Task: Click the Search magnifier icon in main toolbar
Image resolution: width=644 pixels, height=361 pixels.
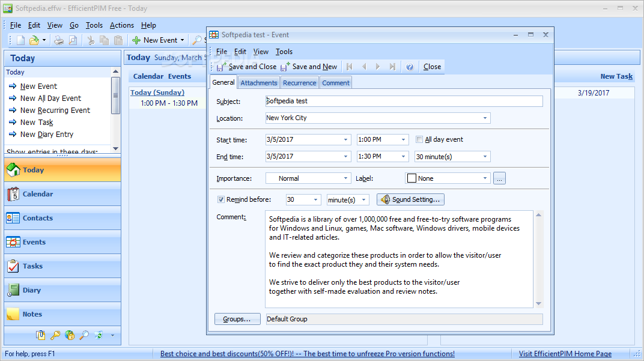Action: pos(197,40)
